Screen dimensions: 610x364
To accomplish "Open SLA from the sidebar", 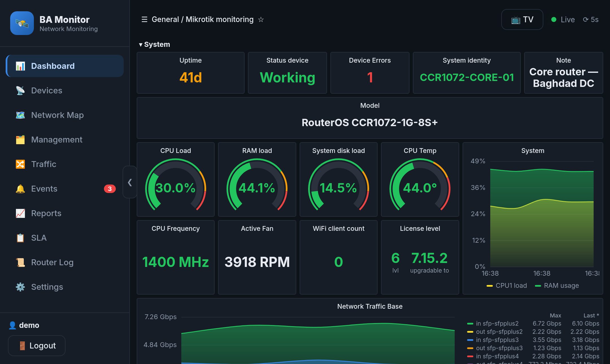I will click(x=65, y=238).
